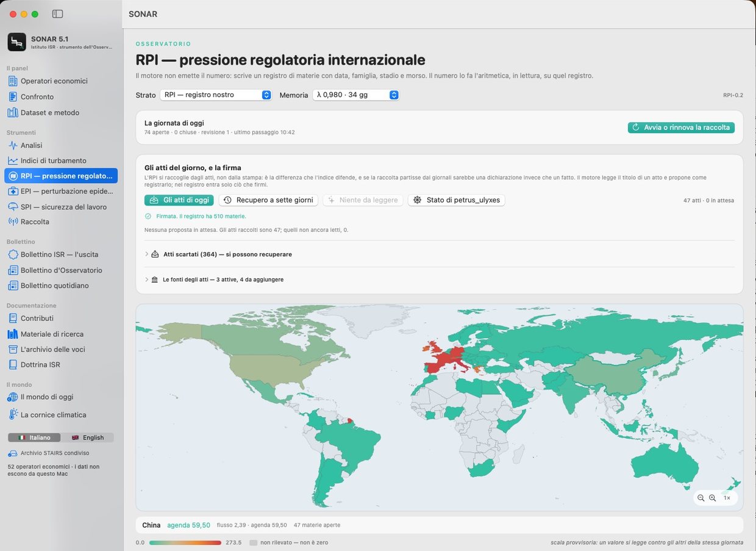
Task: Open Confronto in the sidebar
Action: tap(61, 97)
